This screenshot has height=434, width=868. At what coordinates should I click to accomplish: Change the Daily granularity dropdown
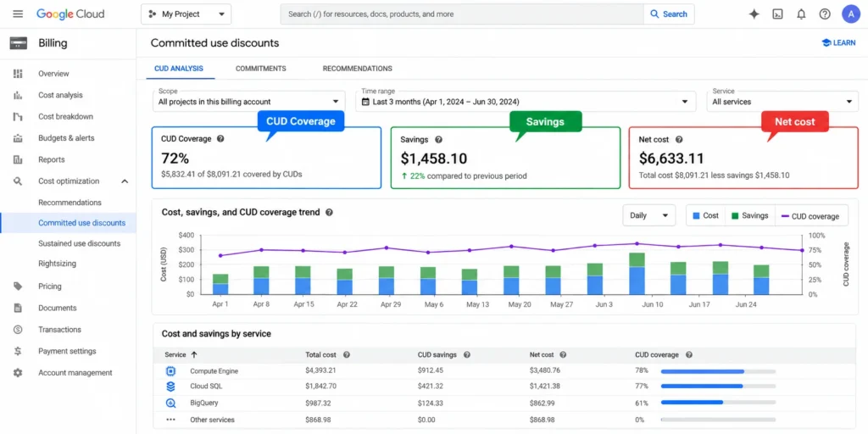coord(648,215)
